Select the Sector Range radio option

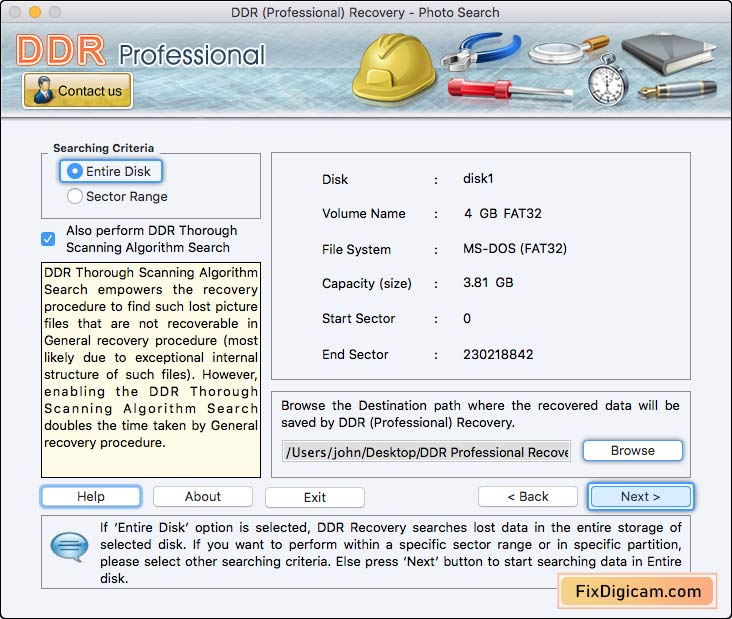[x=117, y=197]
